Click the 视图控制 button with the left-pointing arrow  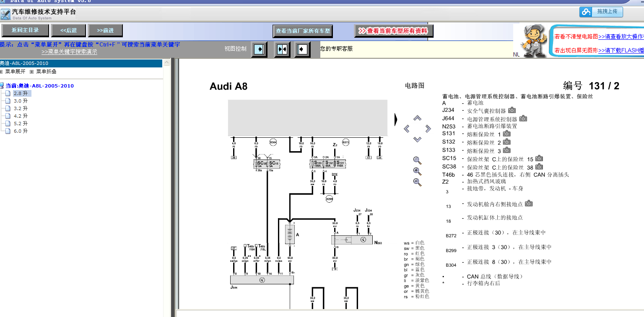coord(302,49)
